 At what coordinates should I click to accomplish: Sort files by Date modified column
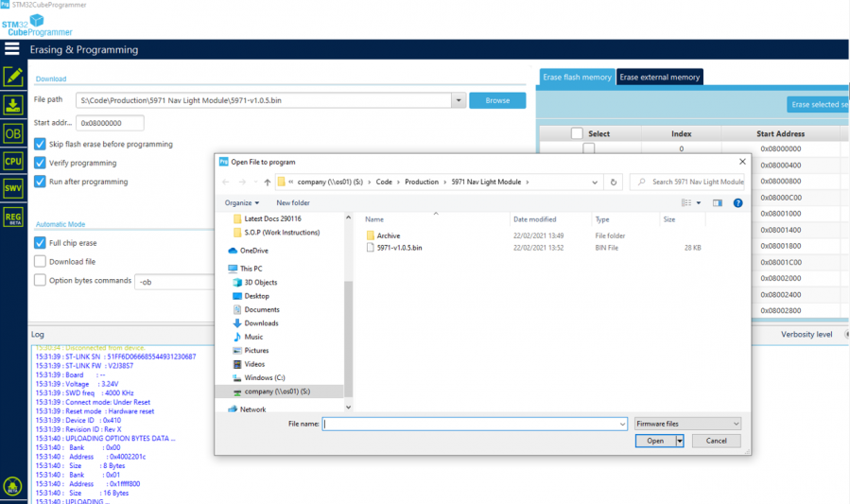[534, 219]
